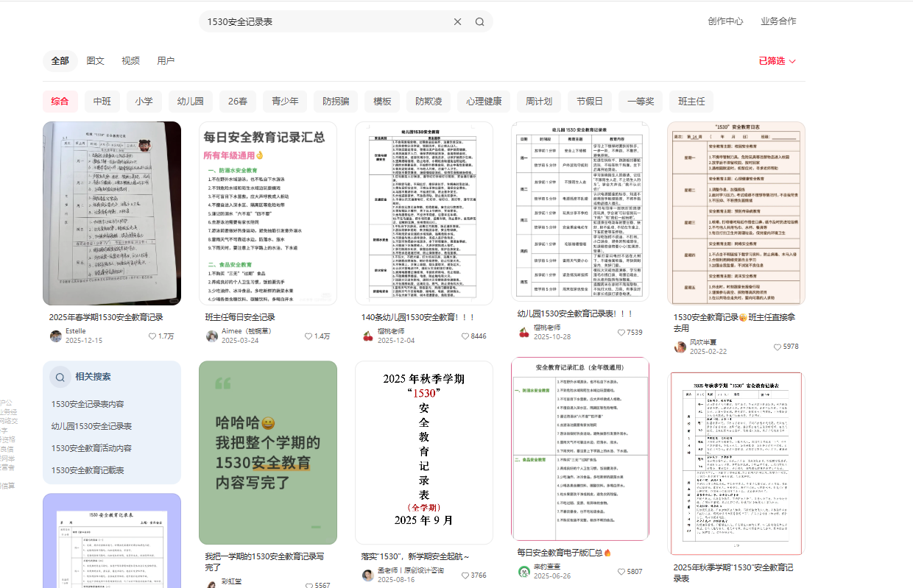This screenshot has height=588, width=913.
Task: Open 1530安全教育日志 beige thumbnail
Action: [x=736, y=213]
